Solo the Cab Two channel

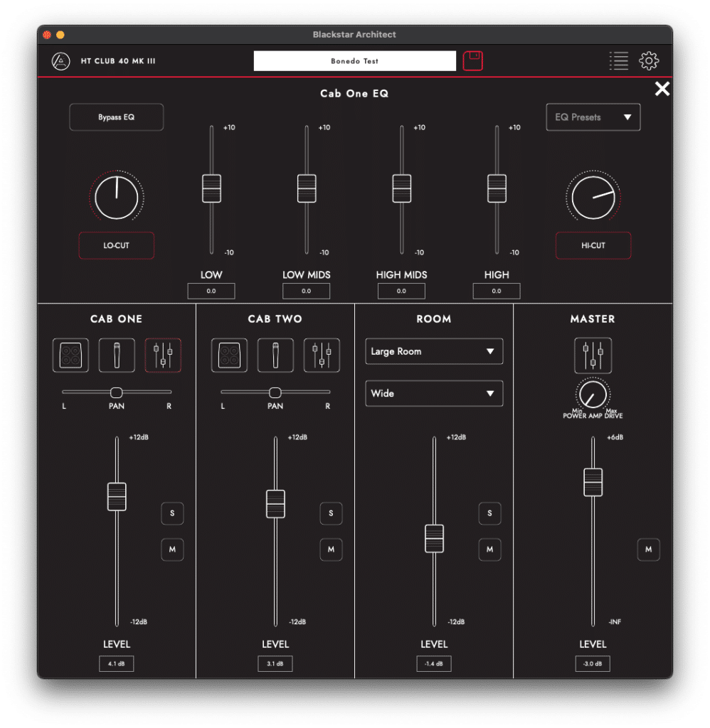click(331, 513)
